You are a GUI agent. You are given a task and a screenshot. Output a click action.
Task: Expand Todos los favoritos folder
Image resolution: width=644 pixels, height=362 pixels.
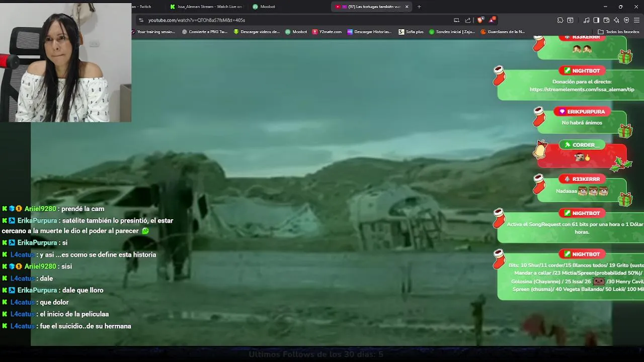[618, 32]
